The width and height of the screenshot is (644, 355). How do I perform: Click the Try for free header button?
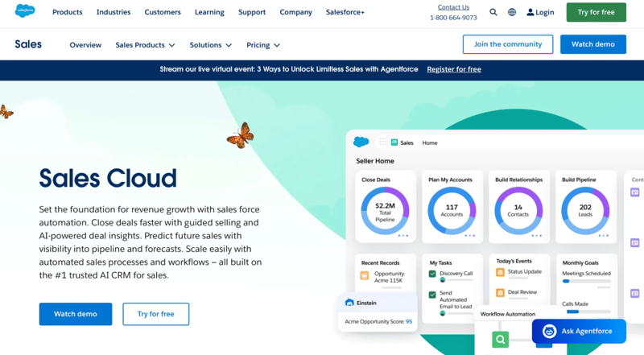pos(596,12)
